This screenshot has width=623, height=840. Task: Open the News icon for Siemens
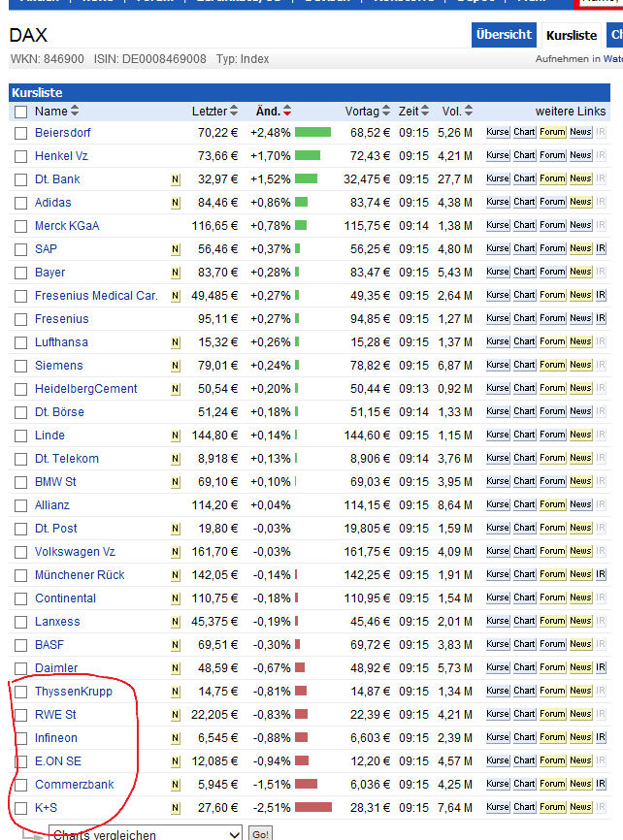[x=580, y=365]
